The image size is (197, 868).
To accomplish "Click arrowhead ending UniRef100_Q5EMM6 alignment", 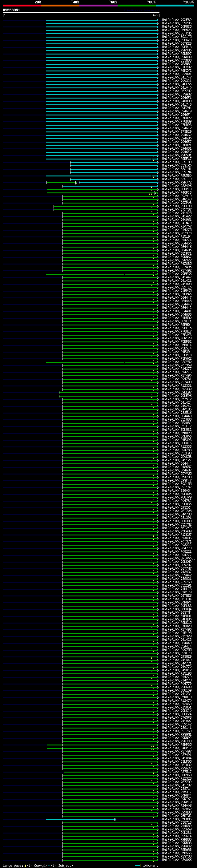I will coord(115,819).
